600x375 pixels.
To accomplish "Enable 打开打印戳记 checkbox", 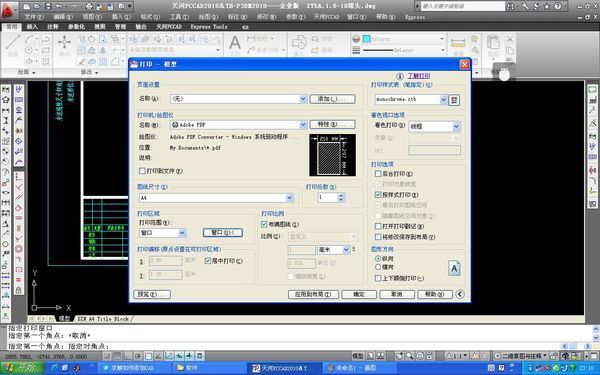I will (x=378, y=226).
